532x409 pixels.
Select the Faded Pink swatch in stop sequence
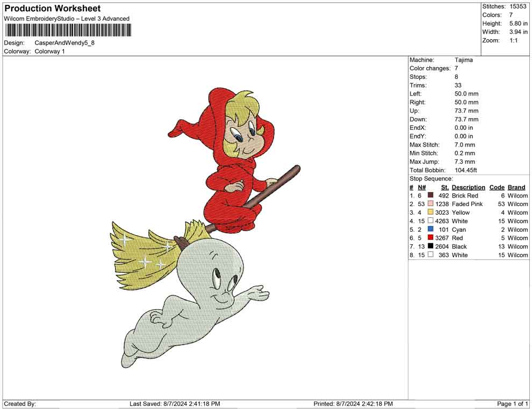pos(430,204)
